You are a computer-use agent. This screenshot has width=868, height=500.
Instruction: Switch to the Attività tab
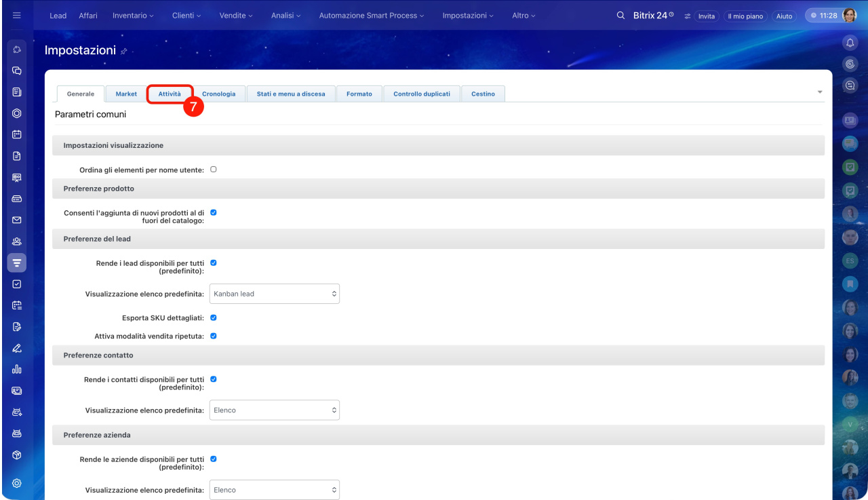point(170,94)
